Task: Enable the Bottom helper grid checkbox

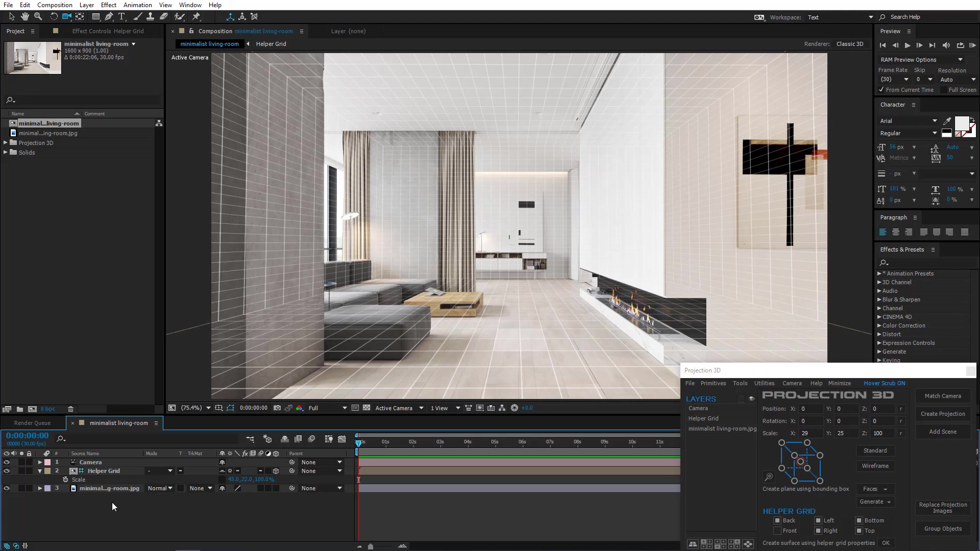Action: 859,520
